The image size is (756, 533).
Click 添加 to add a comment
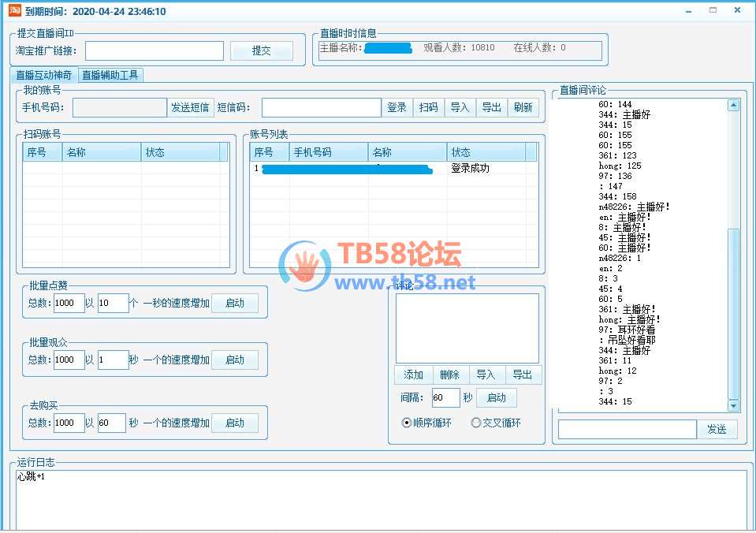413,375
